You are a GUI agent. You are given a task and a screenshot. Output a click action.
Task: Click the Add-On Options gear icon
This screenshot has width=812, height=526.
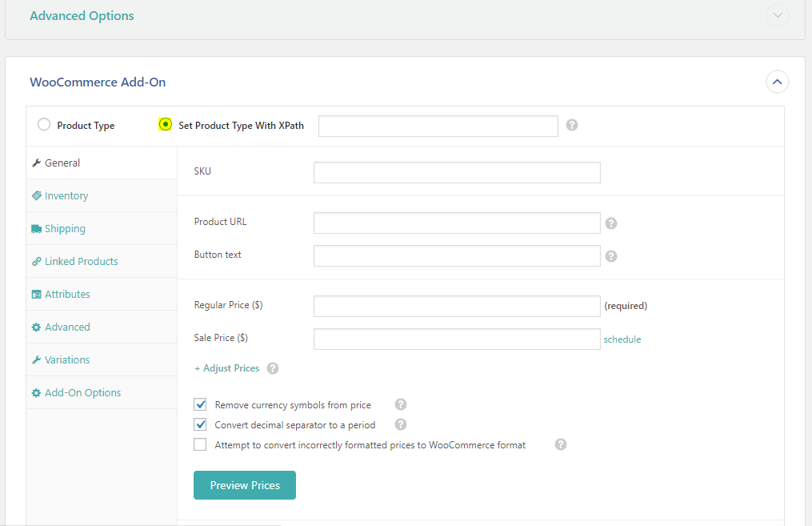(x=36, y=393)
